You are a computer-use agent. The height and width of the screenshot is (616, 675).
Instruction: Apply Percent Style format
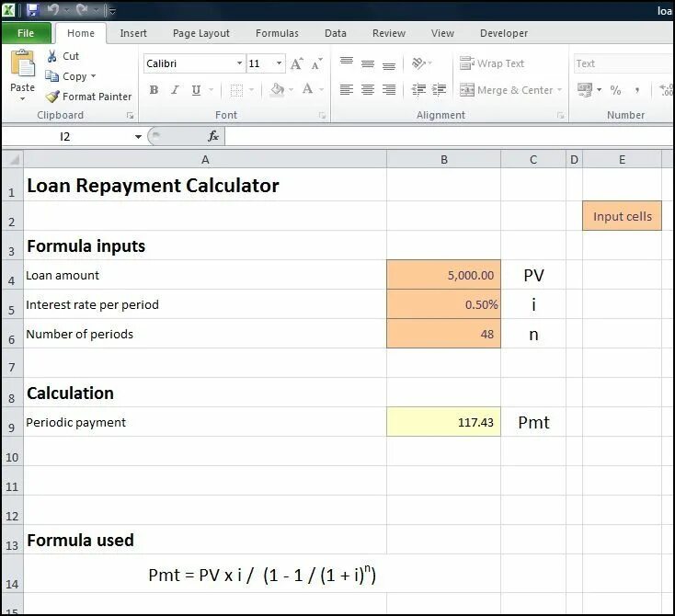click(615, 90)
